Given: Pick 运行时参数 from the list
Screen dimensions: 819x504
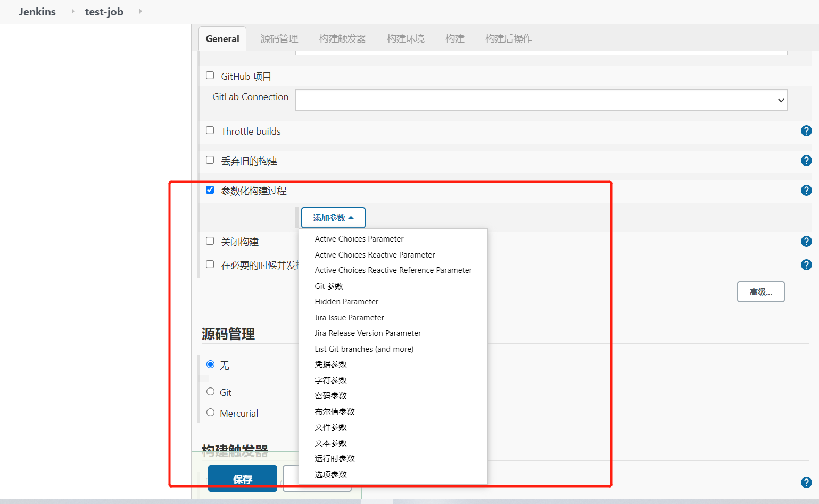Looking at the screenshot, I should [x=393, y=459].
